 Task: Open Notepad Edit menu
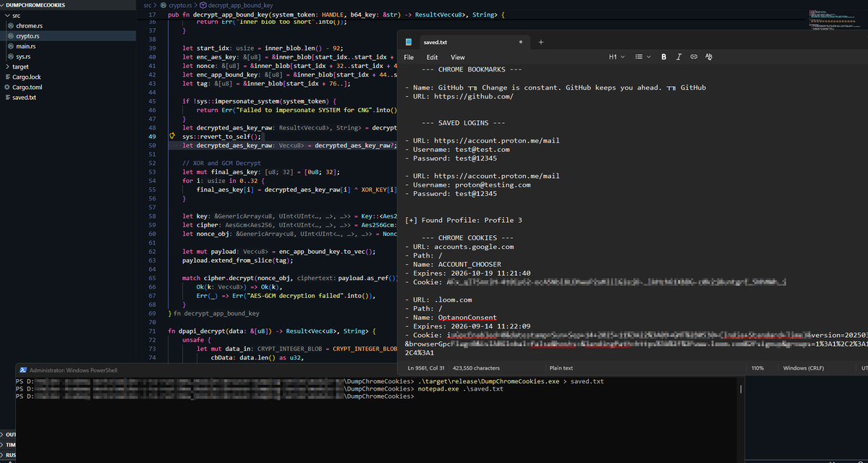tap(432, 57)
